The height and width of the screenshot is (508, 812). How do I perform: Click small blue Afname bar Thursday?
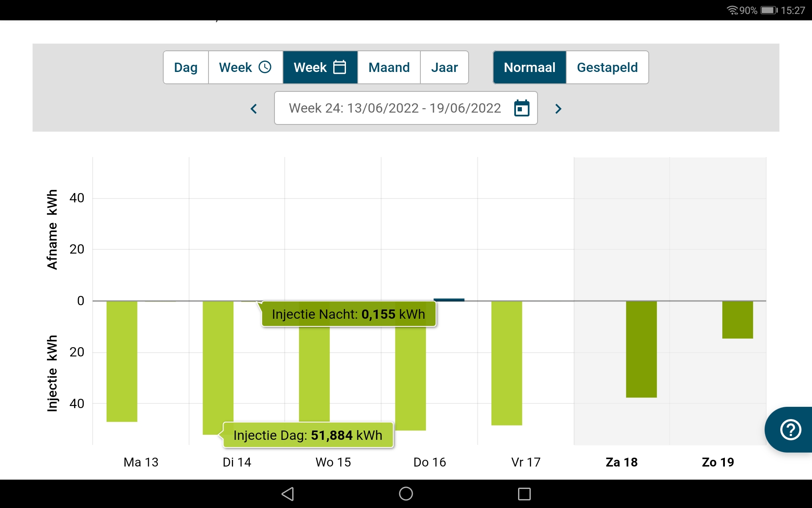pyautogui.click(x=449, y=300)
